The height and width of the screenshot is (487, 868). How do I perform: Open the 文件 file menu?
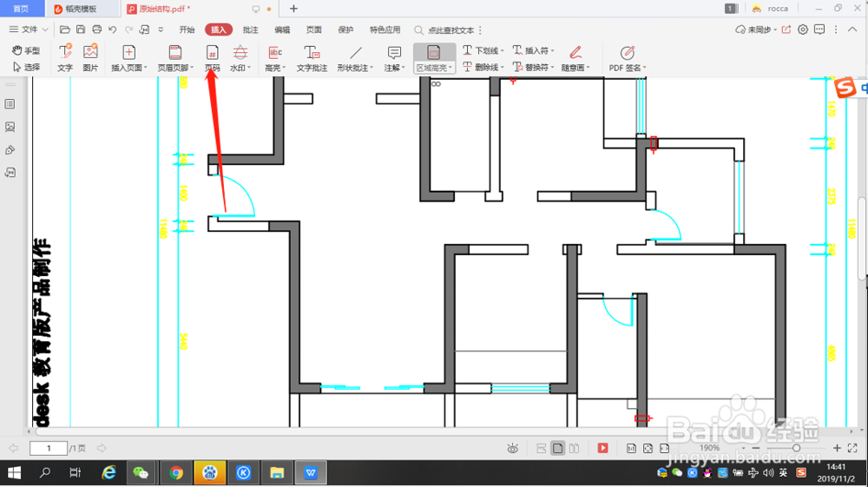coord(29,30)
